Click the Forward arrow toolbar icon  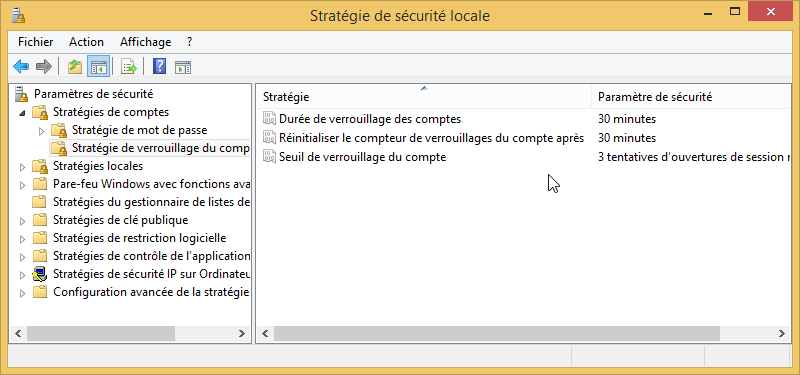pos(44,66)
